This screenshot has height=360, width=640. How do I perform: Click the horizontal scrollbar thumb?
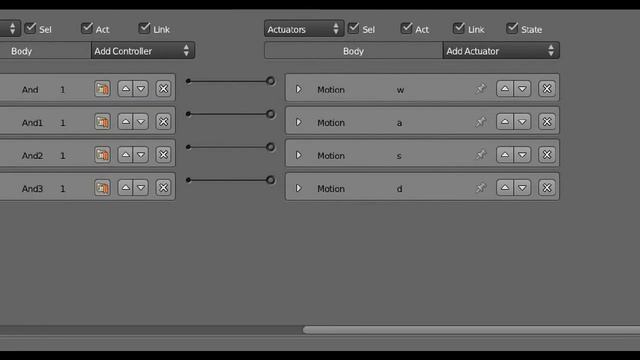tap(471, 330)
